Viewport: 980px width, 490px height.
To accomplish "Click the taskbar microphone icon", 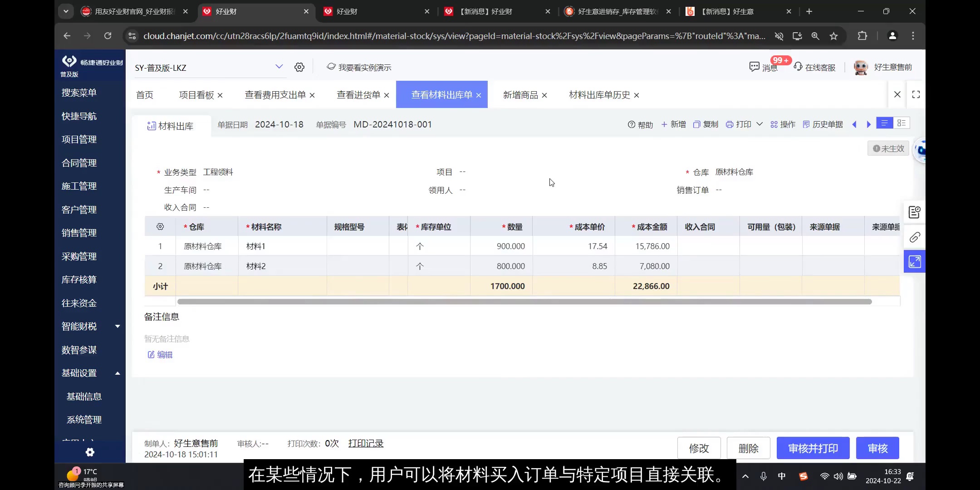I will coord(764,476).
